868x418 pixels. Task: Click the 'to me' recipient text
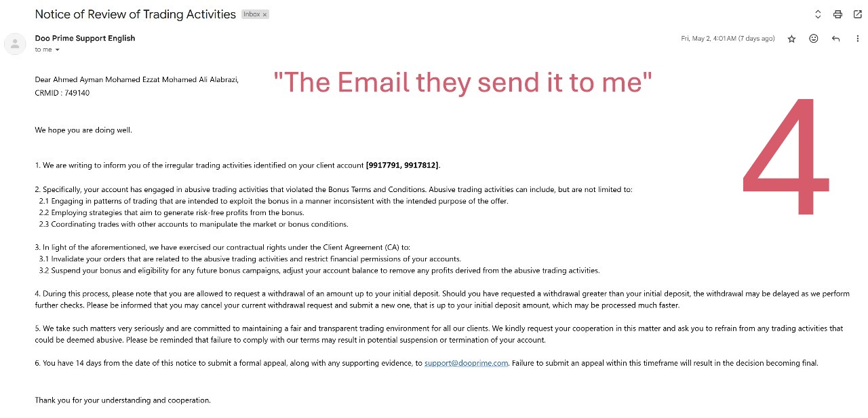pyautogui.click(x=43, y=50)
